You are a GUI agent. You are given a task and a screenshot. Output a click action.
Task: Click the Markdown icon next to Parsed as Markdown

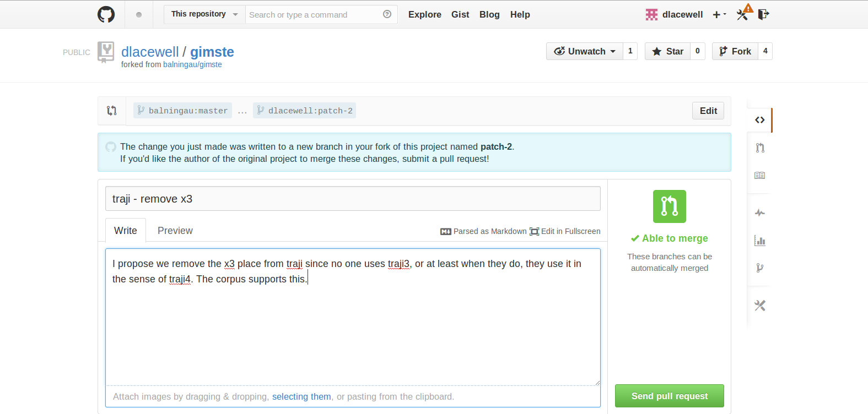(446, 232)
